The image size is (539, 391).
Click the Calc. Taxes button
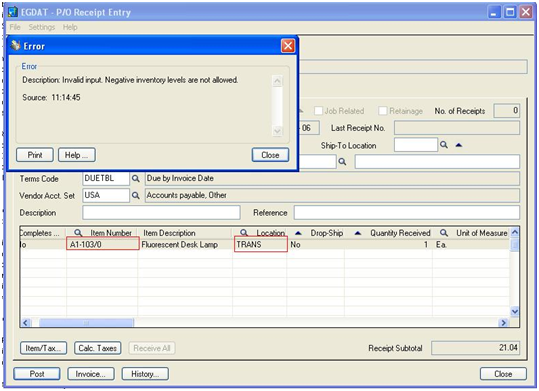tap(98, 348)
